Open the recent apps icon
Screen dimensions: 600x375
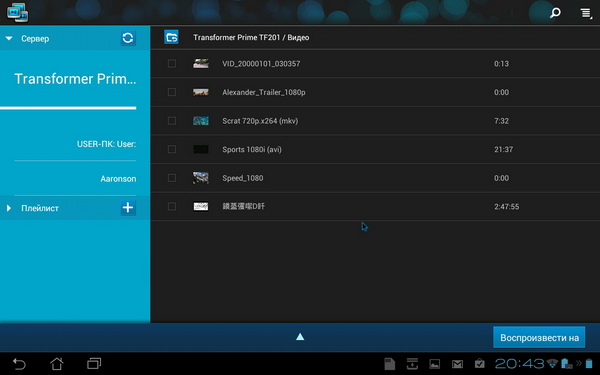94,363
